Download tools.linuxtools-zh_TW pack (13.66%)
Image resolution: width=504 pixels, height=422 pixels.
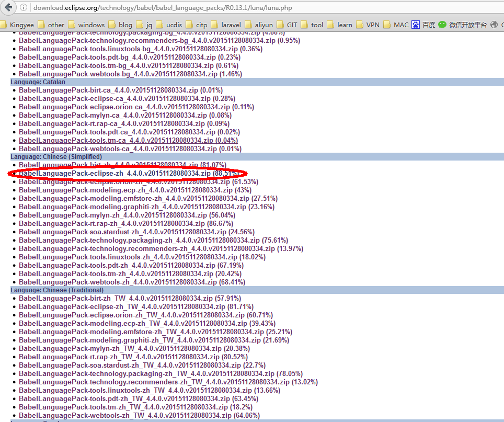pos(150,390)
